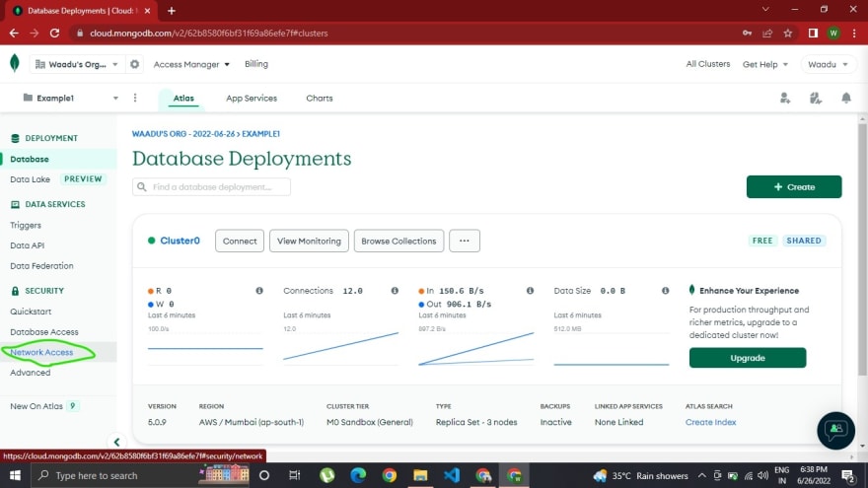The image size is (868, 488).
Task: Click View Monitoring button
Action: point(309,241)
